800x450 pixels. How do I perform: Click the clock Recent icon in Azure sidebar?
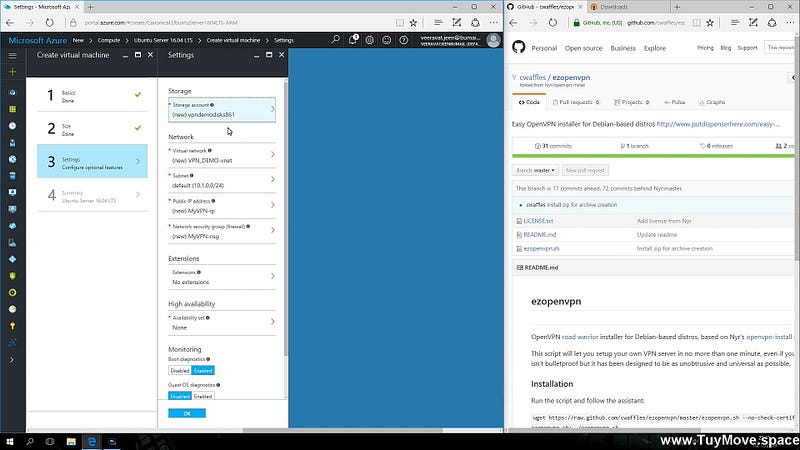click(12, 126)
